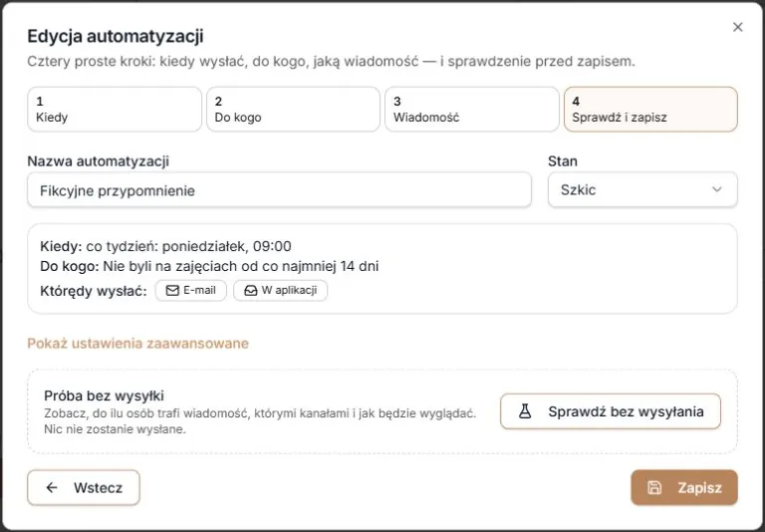Run Sprawdź bez wysyłania test
Viewport: 765px width, 532px height.
(611, 411)
